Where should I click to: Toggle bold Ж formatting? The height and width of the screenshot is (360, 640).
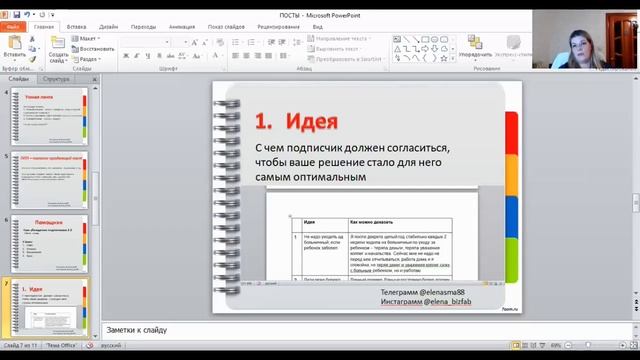(126, 56)
